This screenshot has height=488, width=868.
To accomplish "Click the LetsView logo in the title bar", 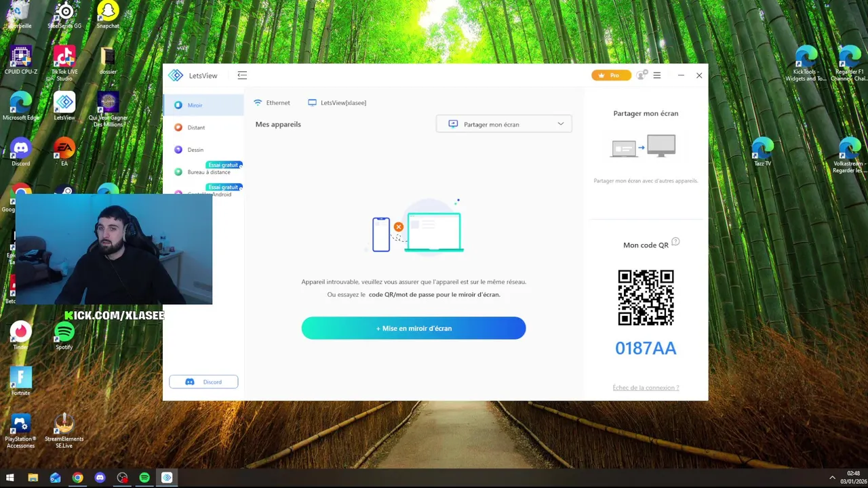I will 176,75.
